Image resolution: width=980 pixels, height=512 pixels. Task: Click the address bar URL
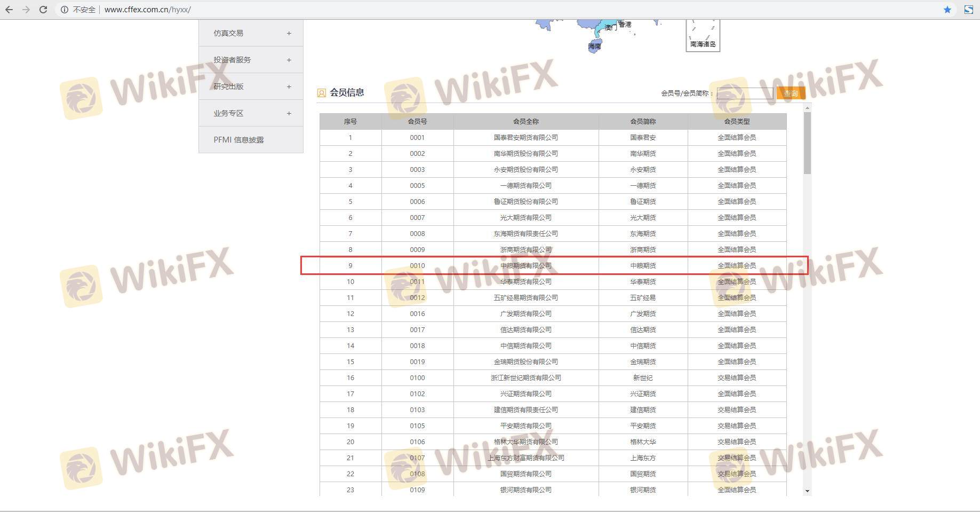pos(148,10)
